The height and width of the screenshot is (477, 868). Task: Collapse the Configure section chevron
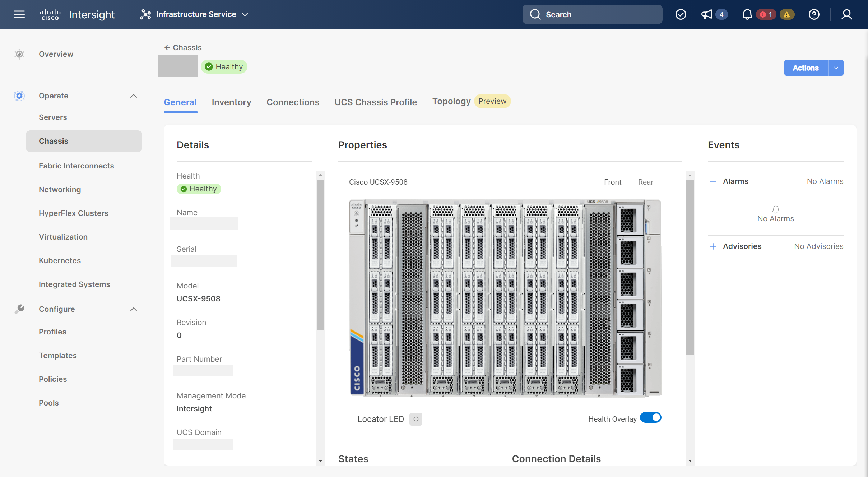click(134, 309)
